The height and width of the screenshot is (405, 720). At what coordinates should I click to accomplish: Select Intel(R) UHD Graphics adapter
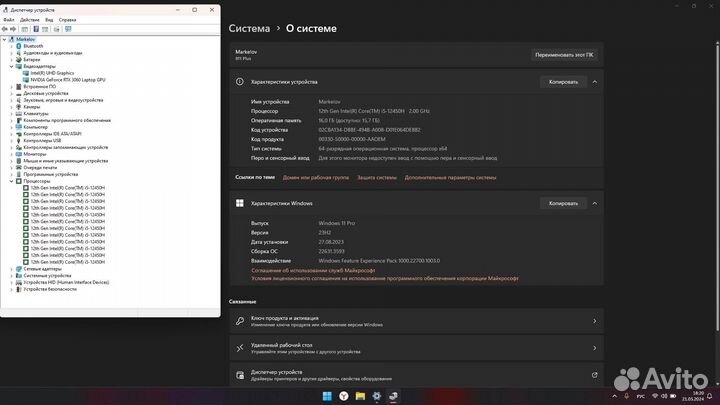point(52,73)
